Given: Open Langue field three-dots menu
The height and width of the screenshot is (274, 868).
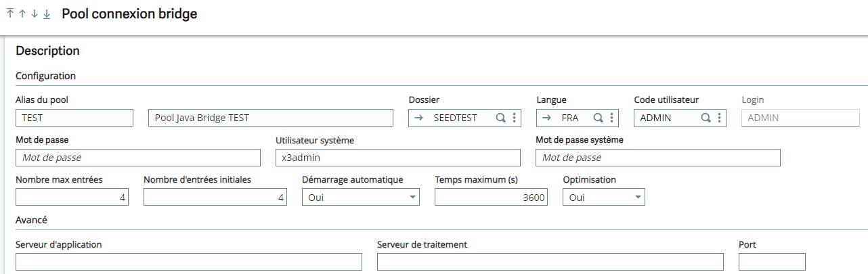Looking at the screenshot, I should [612, 118].
